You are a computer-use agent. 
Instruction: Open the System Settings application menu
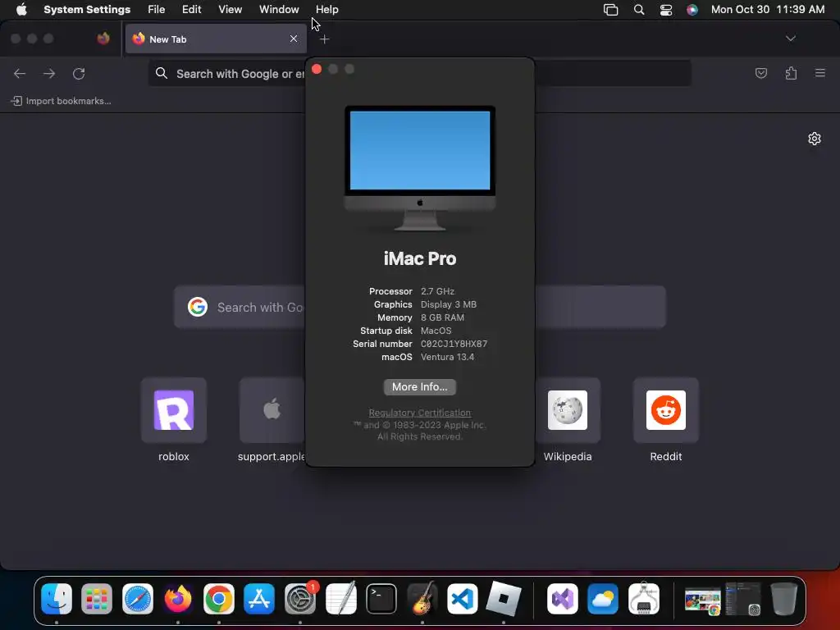point(87,9)
